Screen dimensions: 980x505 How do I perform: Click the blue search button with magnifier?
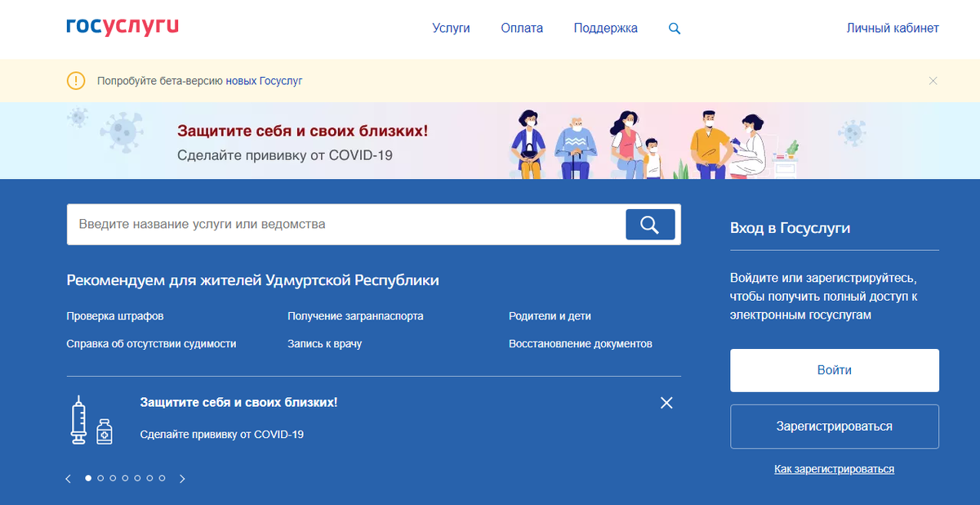tap(650, 225)
